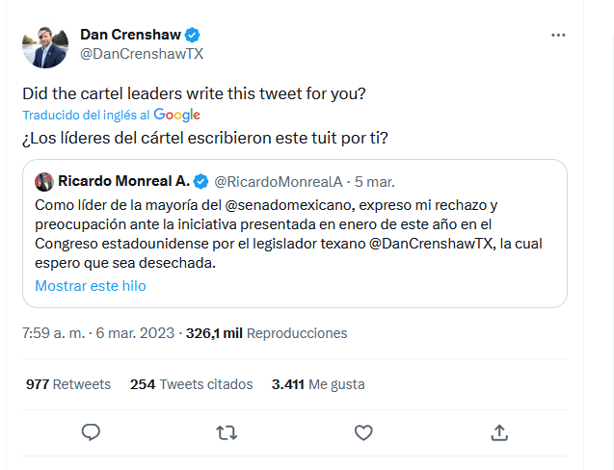Click the tweet timestamp 7:59 a. m.

coord(49,333)
